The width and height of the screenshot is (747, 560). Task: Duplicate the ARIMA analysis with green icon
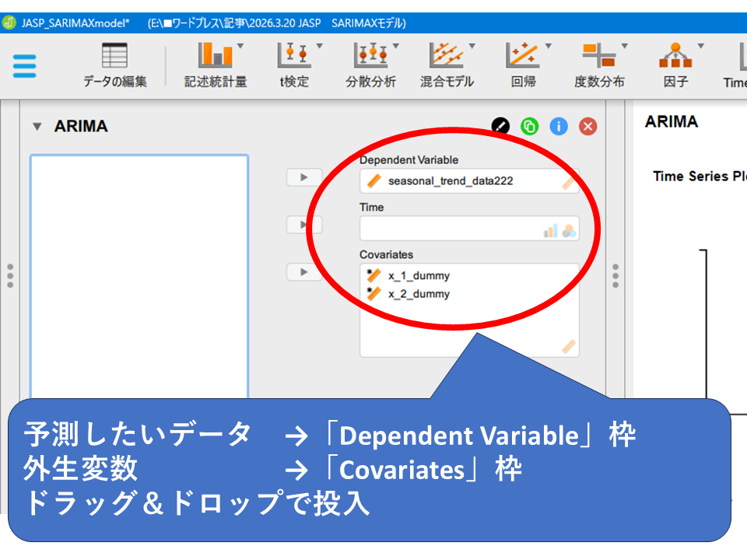(530, 126)
